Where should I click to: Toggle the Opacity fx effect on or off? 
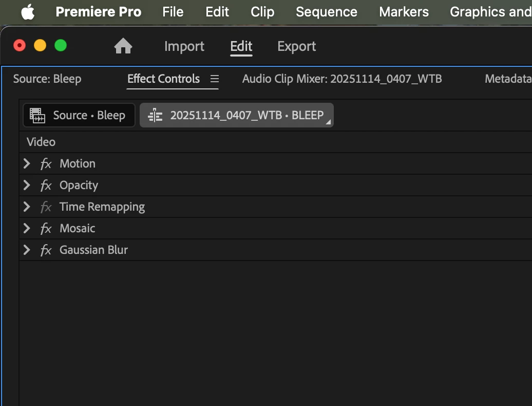[46, 186]
